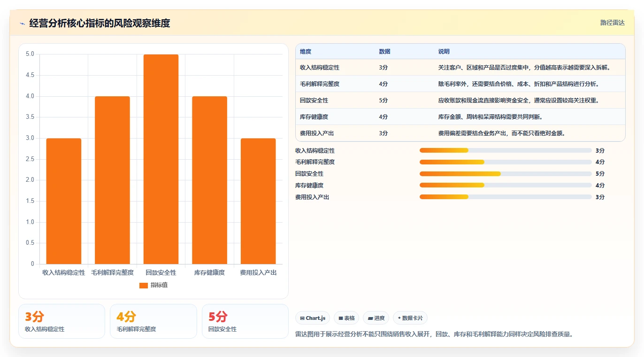Click description starting 费用偏差需要结合

pos(502,133)
